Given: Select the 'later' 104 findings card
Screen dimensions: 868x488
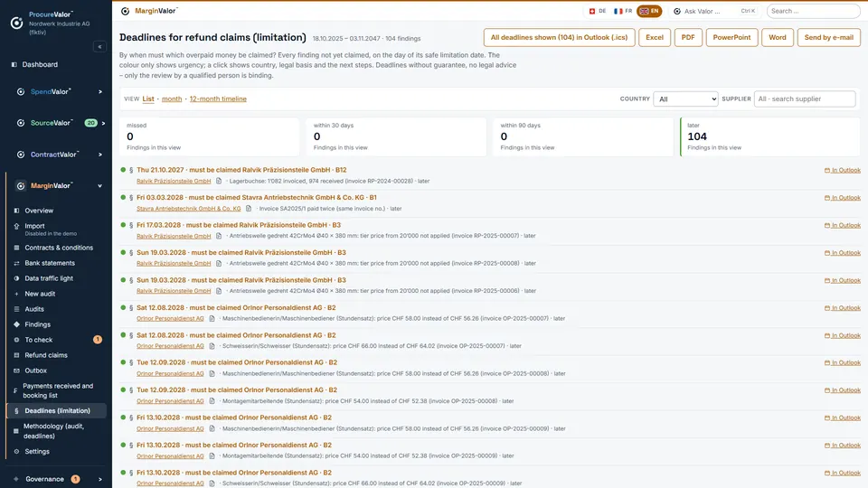Looking at the screenshot, I should (x=770, y=136).
